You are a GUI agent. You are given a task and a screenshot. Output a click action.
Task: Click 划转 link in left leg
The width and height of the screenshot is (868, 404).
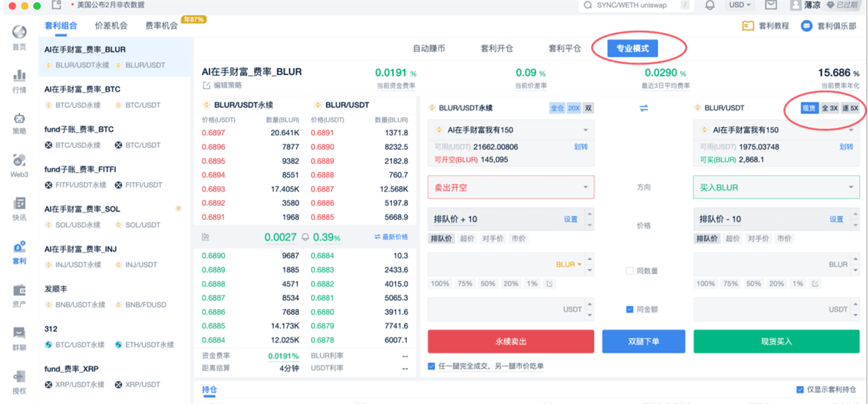click(581, 147)
